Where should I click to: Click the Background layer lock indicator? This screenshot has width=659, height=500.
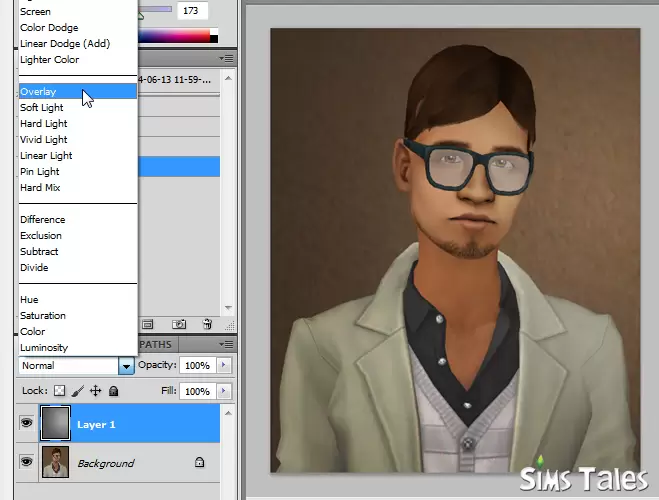click(x=199, y=462)
